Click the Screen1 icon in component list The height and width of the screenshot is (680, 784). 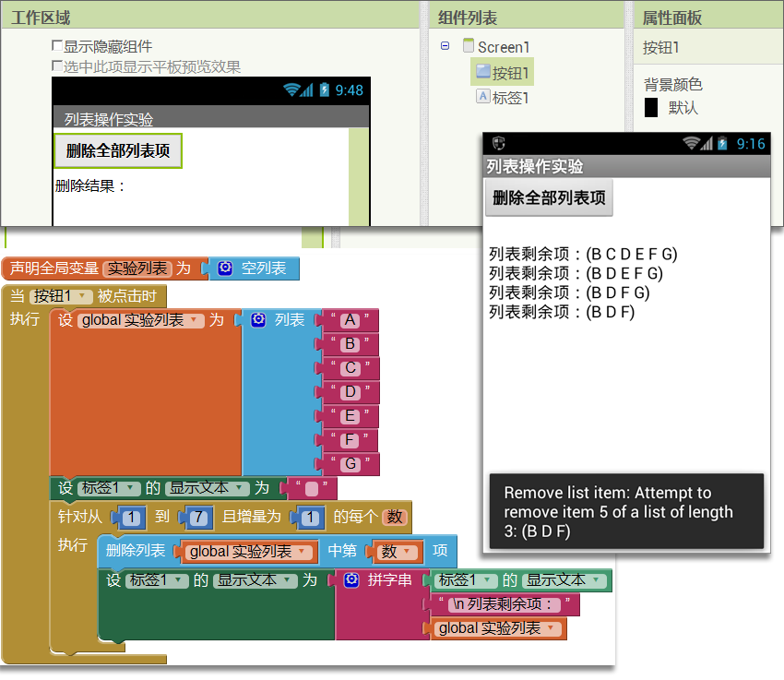tap(468, 46)
